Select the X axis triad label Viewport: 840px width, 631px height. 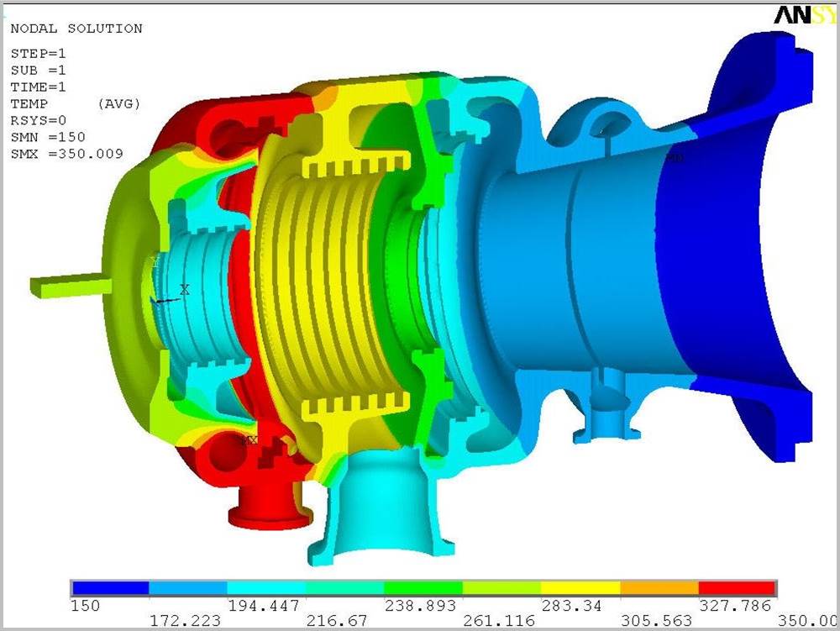pos(185,289)
